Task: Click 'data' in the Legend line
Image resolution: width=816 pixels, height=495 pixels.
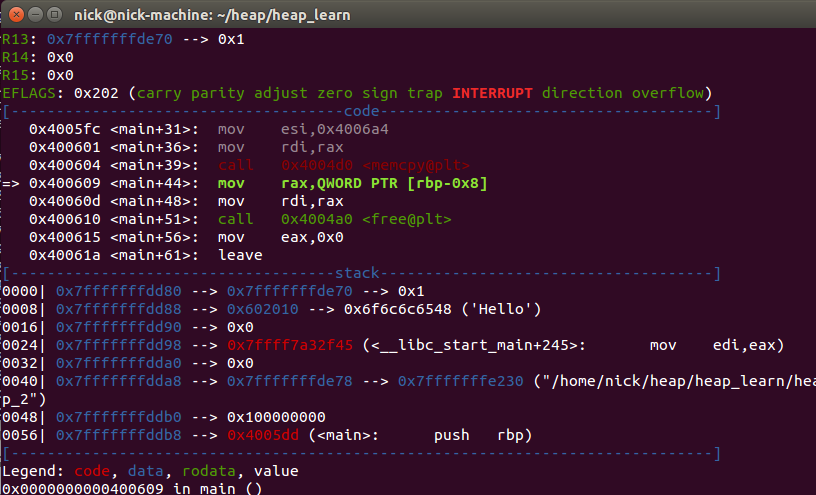Action: [145, 471]
